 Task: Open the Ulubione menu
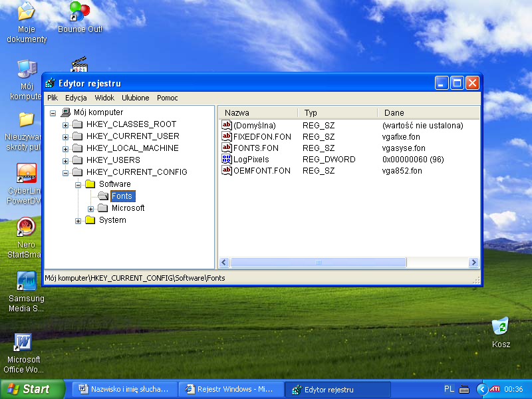coord(136,98)
